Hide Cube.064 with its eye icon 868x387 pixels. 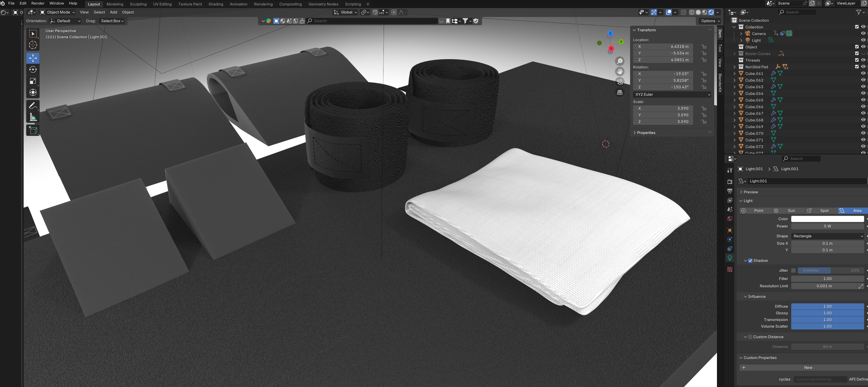tap(863, 93)
